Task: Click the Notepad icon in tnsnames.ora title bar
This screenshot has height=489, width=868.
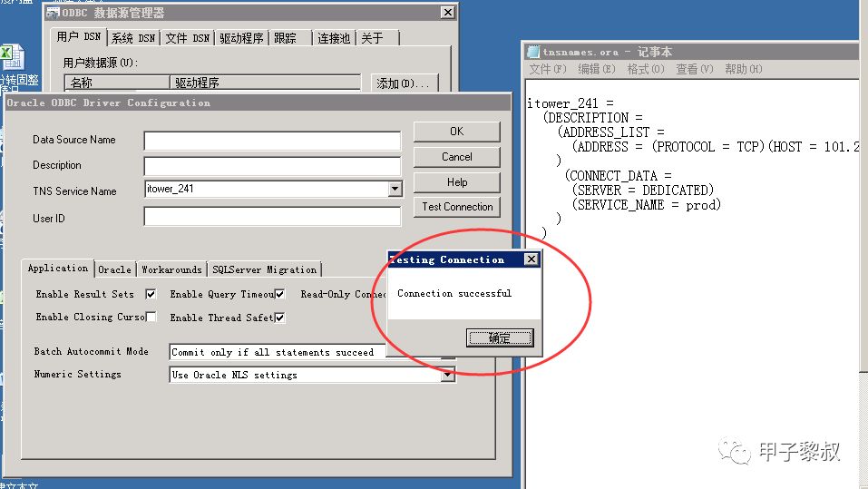Action: (x=533, y=52)
